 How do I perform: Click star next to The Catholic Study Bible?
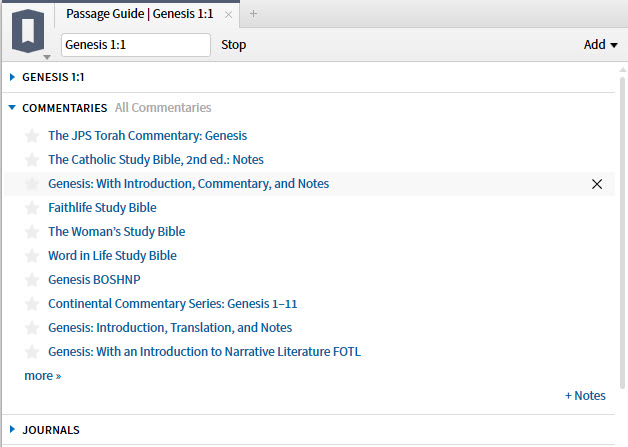point(32,160)
